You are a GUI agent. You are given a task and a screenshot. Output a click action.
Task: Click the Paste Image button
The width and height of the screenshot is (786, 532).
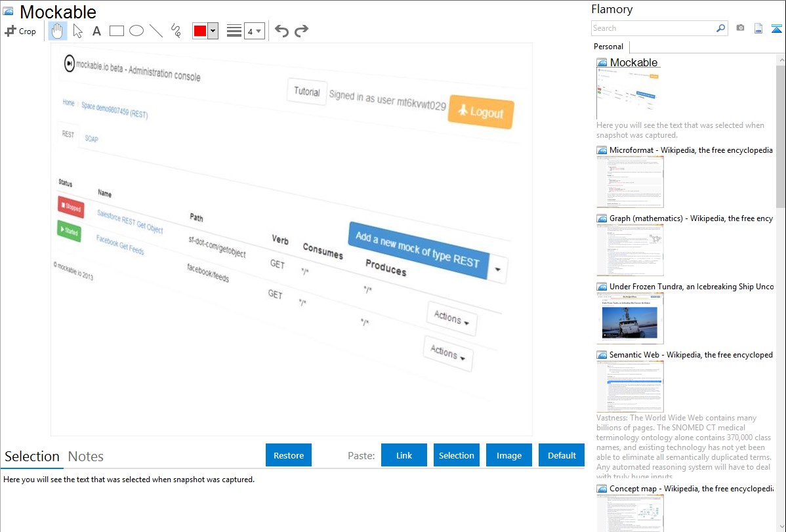(x=509, y=455)
